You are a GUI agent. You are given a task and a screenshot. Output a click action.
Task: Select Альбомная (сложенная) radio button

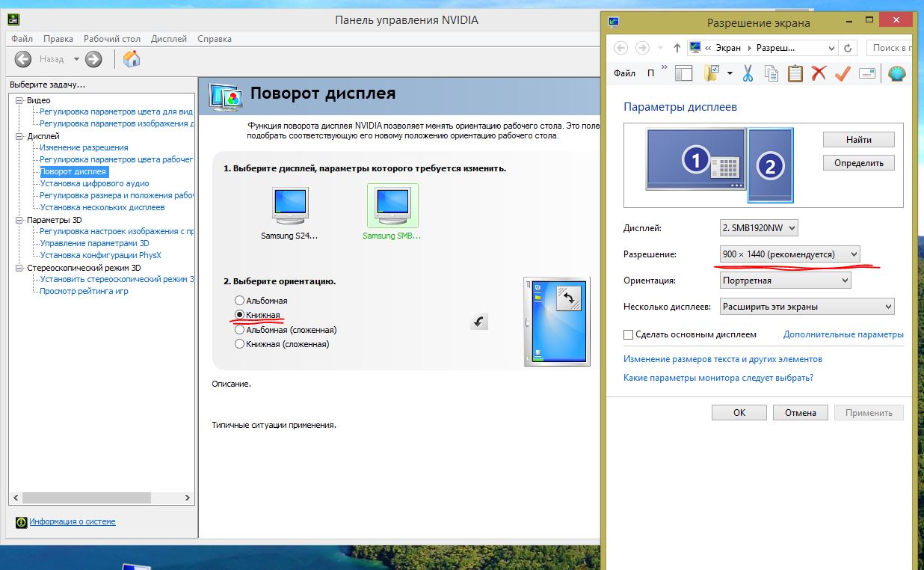pyautogui.click(x=239, y=329)
